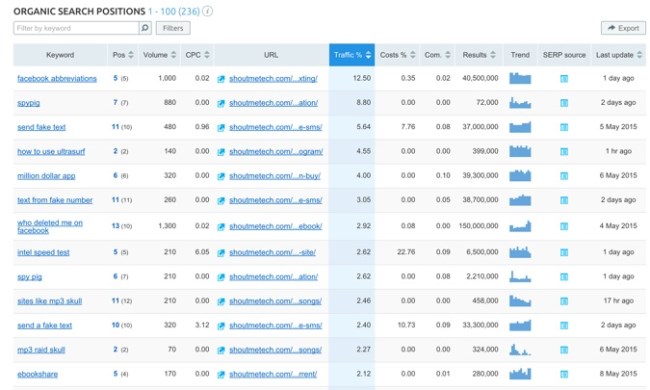View SERP source icon for text from fake number
The width and height of the screenshot is (650, 390).
564,200
